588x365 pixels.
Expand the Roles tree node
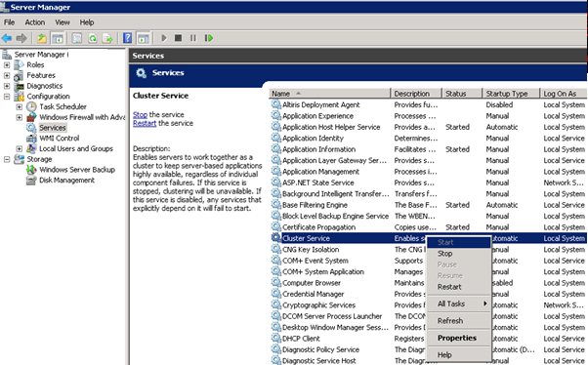7,64
